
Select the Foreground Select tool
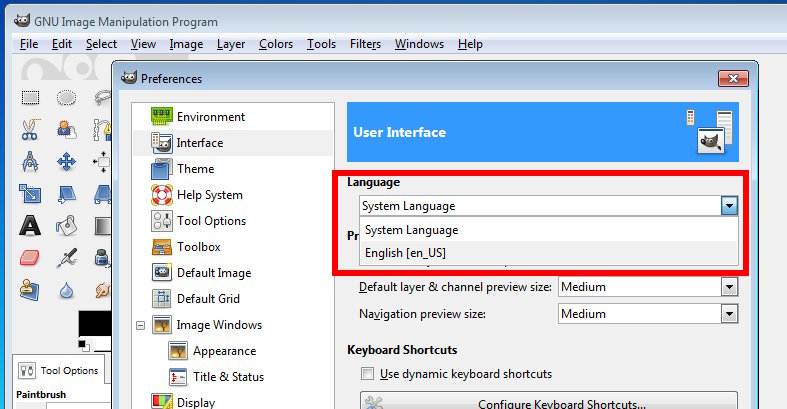[66, 129]
